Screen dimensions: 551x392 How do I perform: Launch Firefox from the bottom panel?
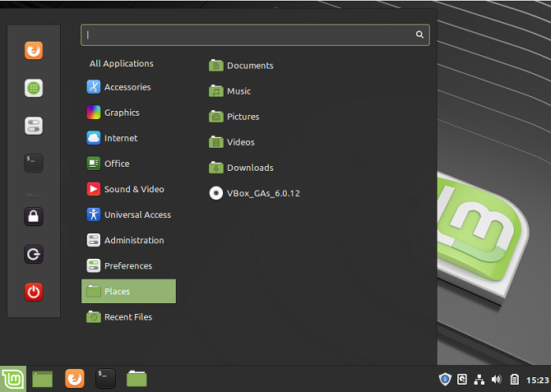point(75,379)
